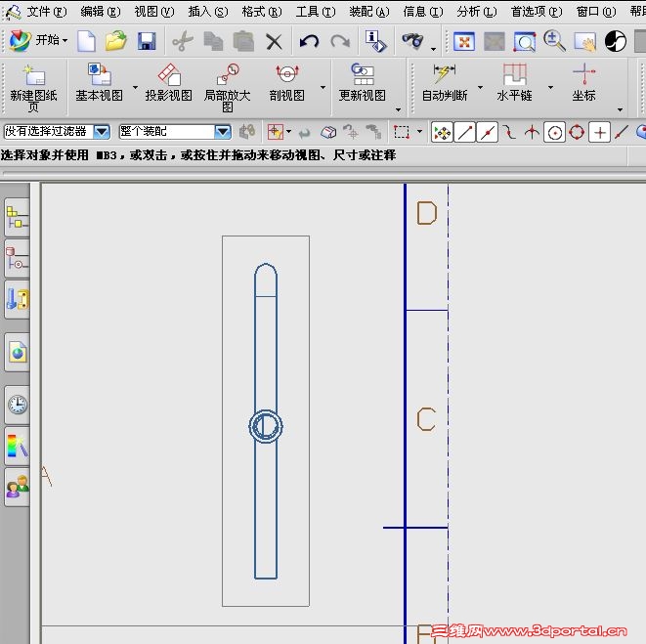Open the 首选项(P) menu
The height and width of the screenshot is (644, 646).
click(537, 12)
